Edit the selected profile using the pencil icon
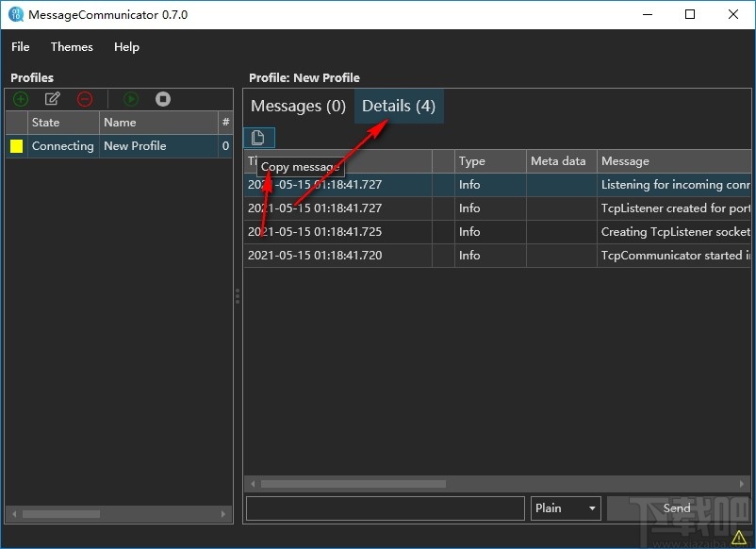 click(x=53, y=99)
